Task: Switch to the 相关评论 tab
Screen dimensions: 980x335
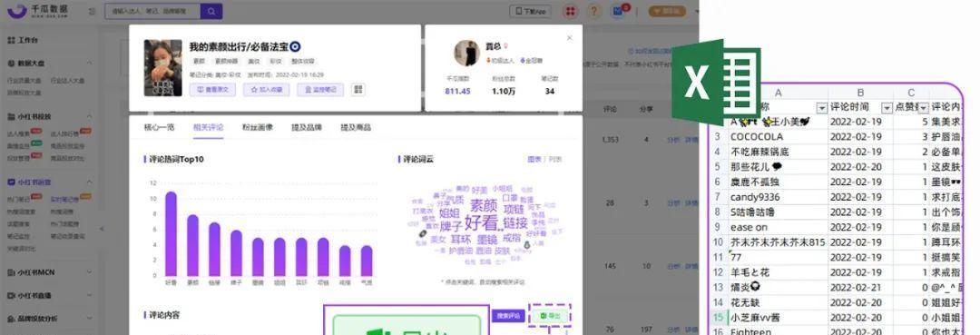Action: tap(208, 127)
